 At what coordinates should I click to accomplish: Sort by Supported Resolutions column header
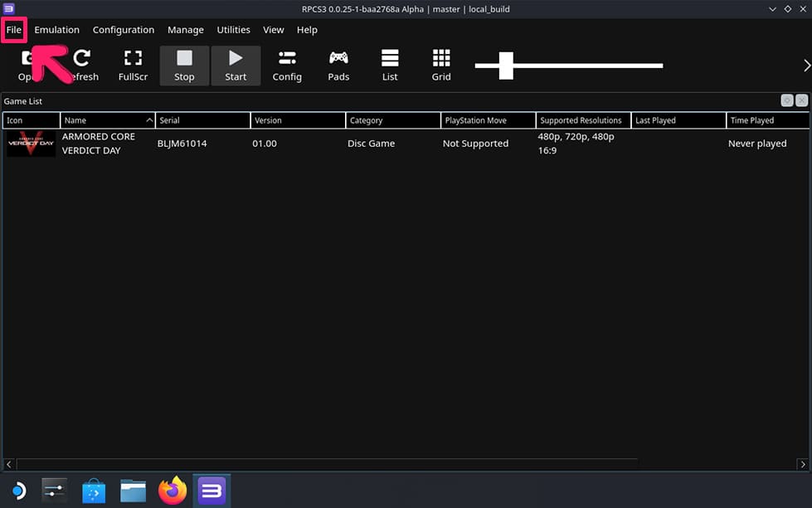pyautogui.click(x=584, y=120)
